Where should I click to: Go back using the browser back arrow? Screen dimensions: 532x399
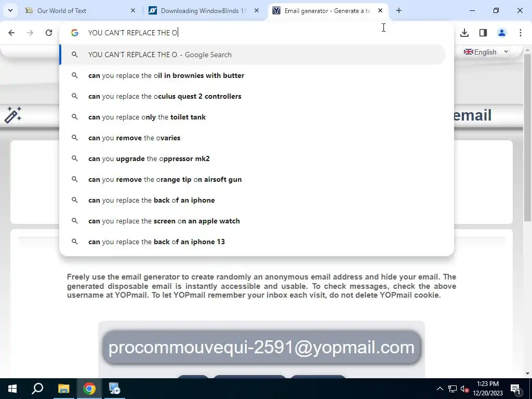point(11,33)
